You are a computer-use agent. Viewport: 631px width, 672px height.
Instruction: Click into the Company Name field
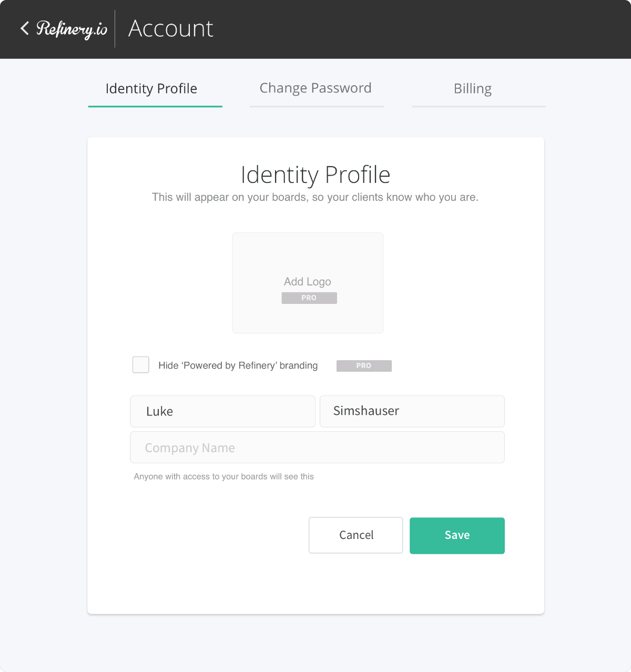pyautogui.click(x=317, y=447)
